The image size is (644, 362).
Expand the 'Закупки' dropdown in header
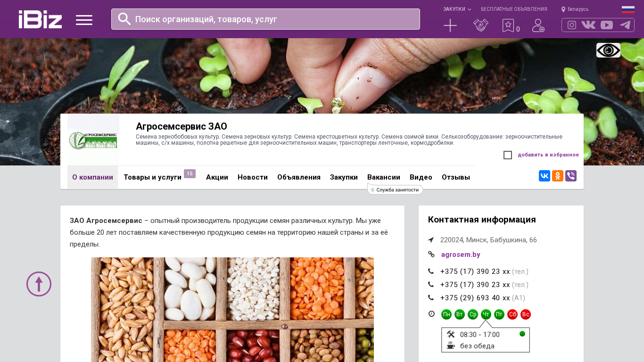tap(457, 9)
